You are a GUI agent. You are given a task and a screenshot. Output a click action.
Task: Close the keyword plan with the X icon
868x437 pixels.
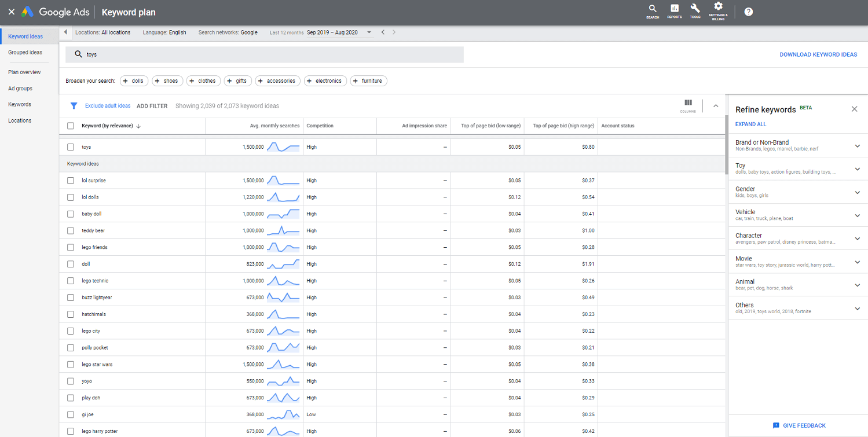[11, 12]
